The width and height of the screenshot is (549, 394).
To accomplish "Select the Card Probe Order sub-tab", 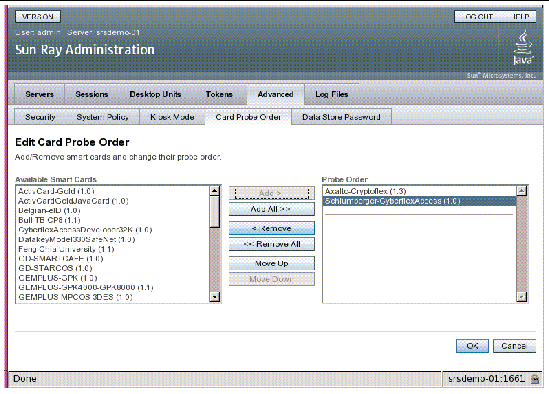I will click(x=248, y=117).
